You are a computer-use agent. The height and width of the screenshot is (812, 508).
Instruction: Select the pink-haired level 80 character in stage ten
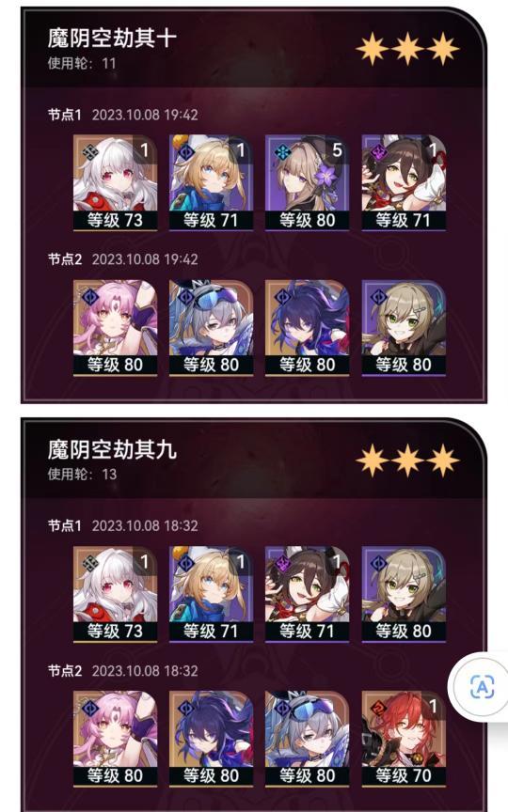pyautogui.click(x=115, y=328)
